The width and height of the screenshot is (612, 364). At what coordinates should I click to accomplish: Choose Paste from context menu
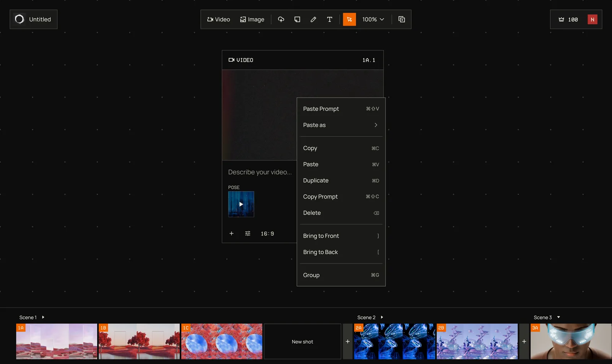click(x=341, y=164)
